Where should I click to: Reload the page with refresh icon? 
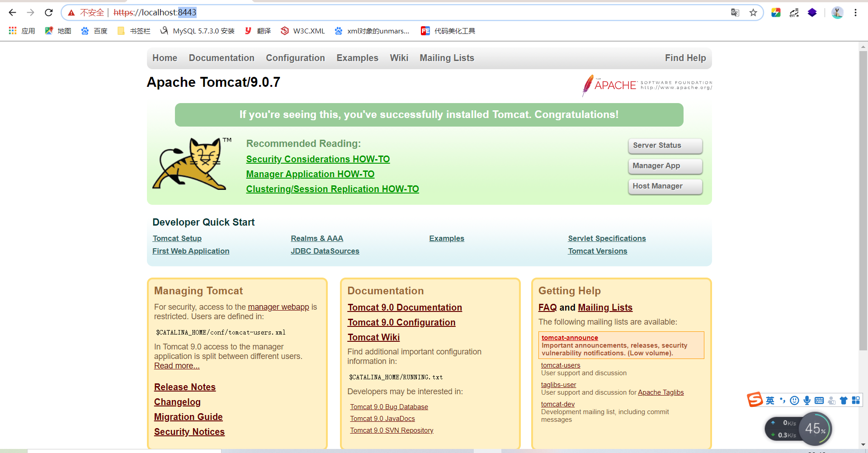click(49, 13)
